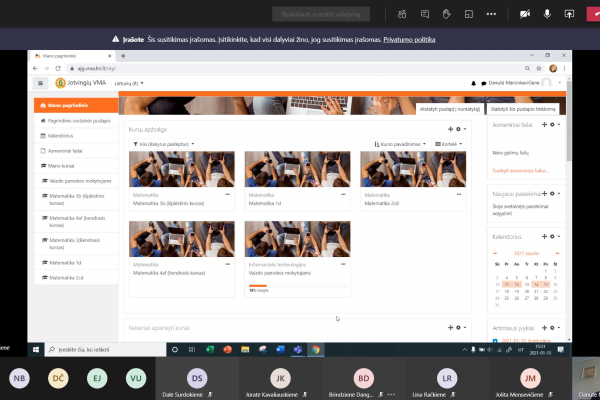Viewport: 600px width, 400px height.
Task: Click Tvarkyti asmeninius failus link
Action: click(x=521, y=171)
